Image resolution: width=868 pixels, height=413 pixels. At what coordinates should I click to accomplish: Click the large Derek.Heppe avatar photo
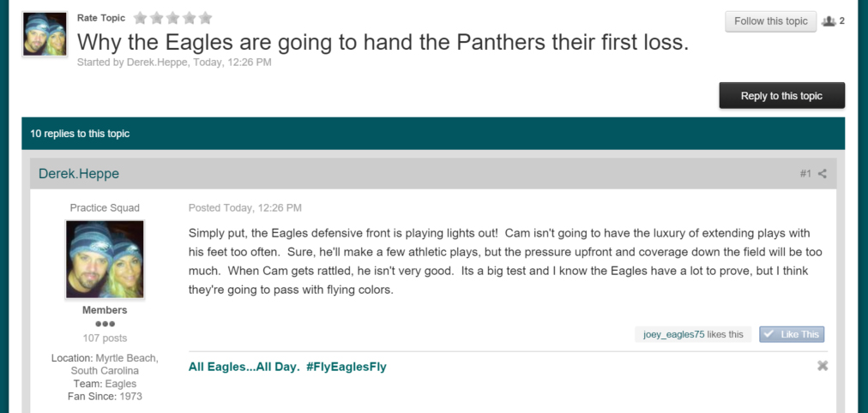point(105,260)
